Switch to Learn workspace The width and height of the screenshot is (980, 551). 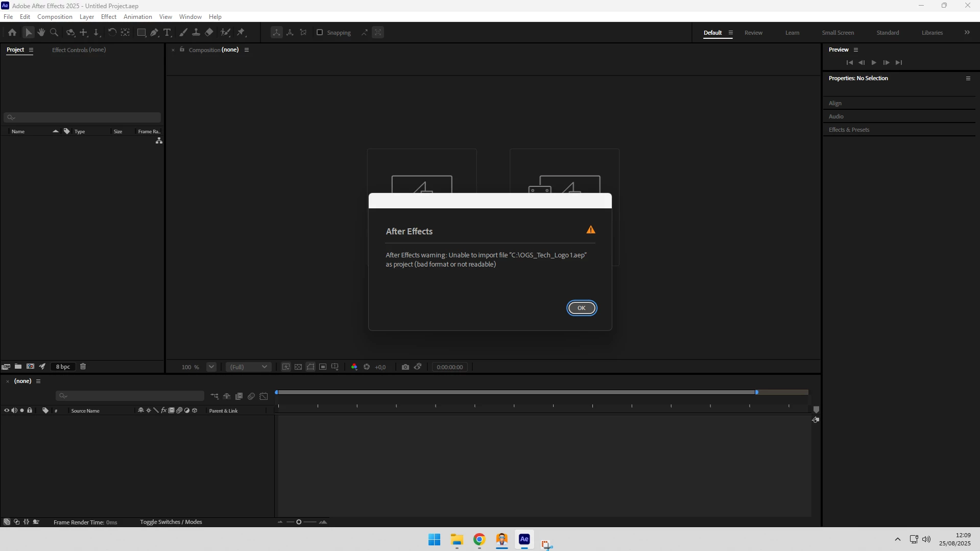pos(792,33)
